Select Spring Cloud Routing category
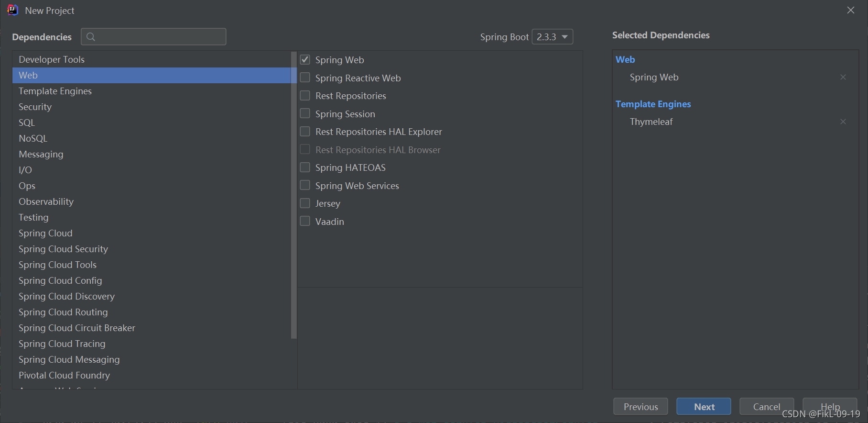 [152, 312]
